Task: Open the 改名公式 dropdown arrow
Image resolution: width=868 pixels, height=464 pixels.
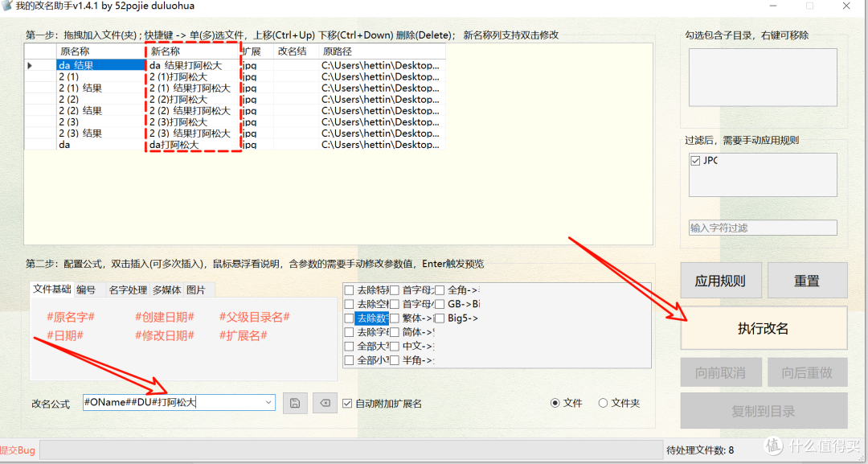Action: (x=269, y=403)
